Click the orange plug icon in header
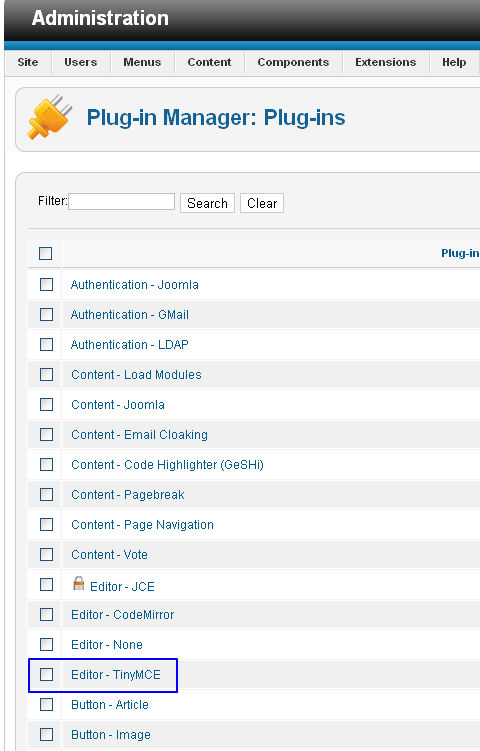The image size is (480, 751). coord(49,117)
